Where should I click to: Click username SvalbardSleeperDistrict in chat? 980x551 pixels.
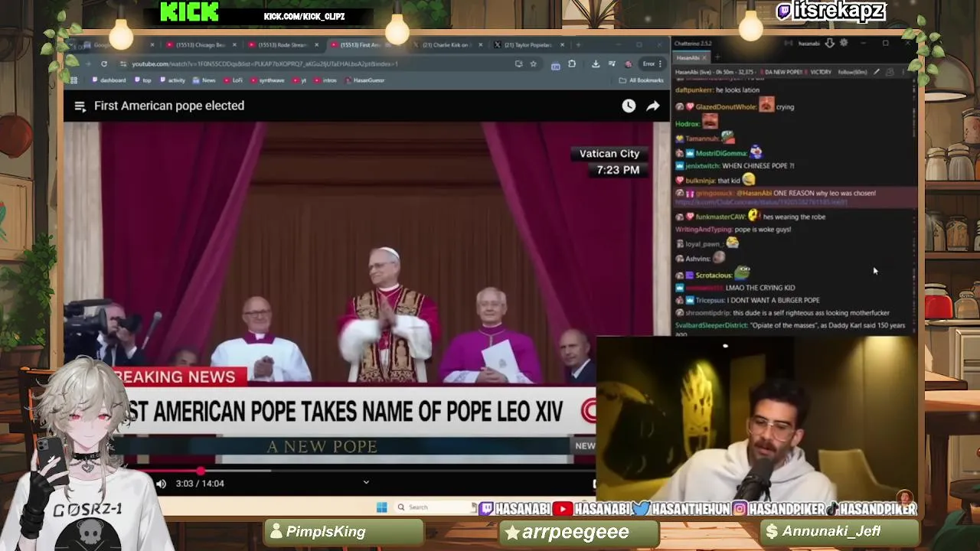point(711,326)
